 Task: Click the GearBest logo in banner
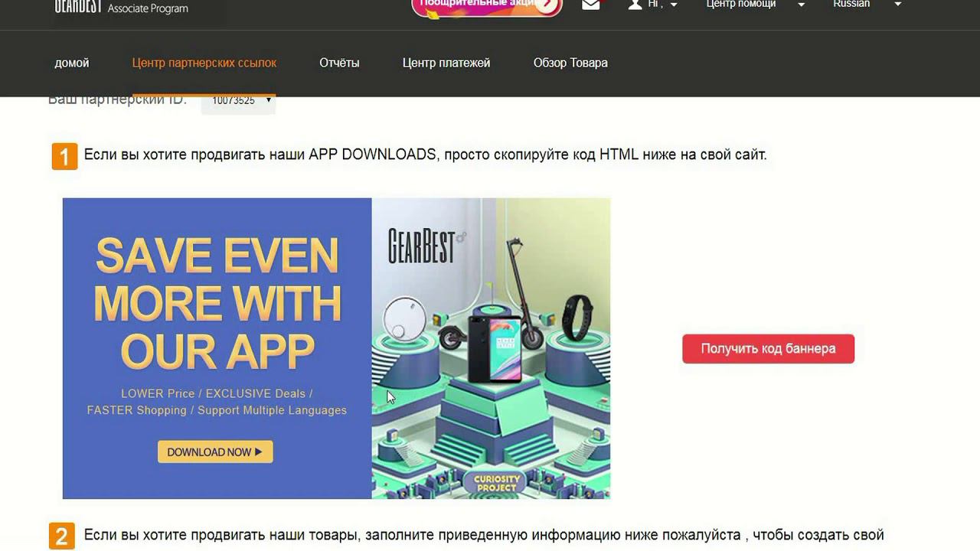click(426, 246)
